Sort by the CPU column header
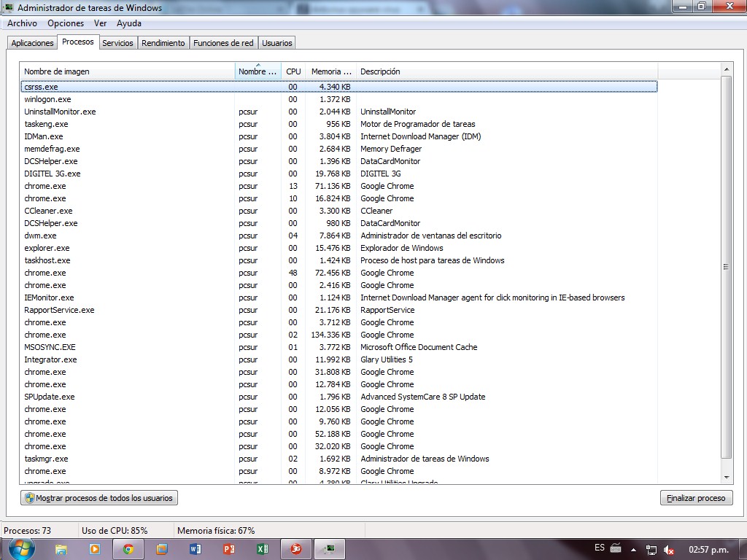747x560 pixels. (293, 71)
